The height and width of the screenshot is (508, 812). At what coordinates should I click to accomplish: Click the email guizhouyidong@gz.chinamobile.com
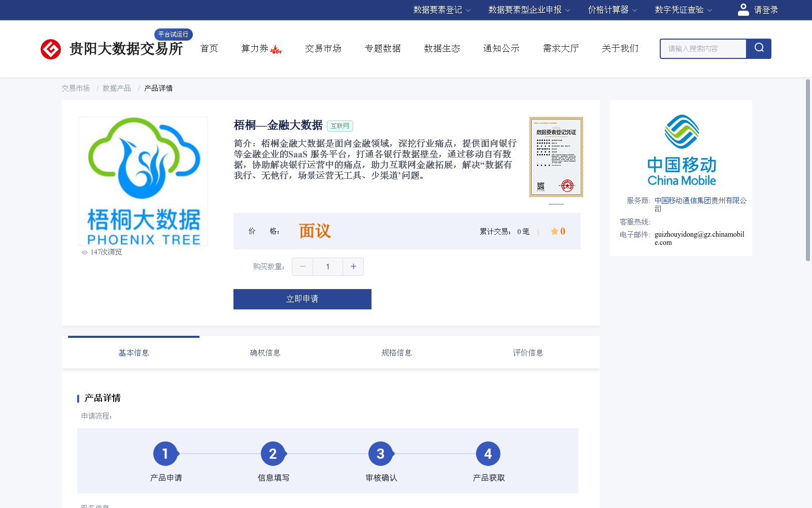(699, 238)
